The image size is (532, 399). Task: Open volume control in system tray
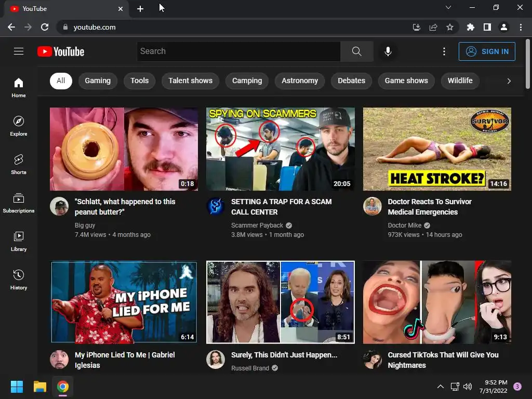[468, 387]
